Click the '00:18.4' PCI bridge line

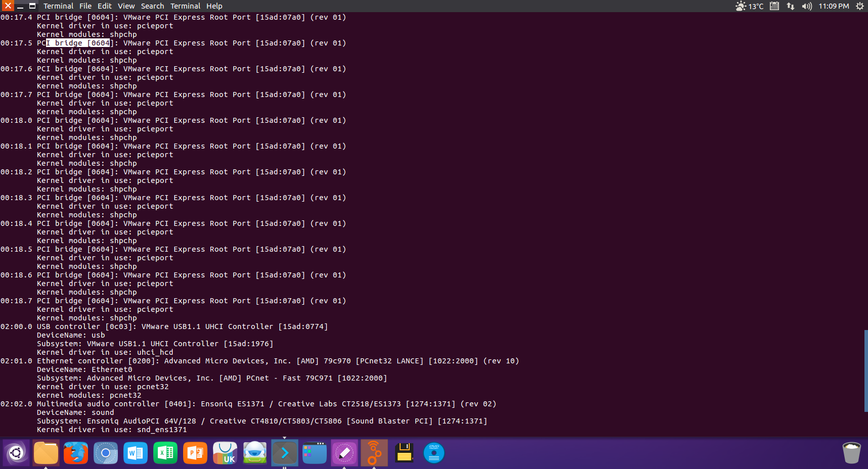pyautogui.click(x=173, y=223)
